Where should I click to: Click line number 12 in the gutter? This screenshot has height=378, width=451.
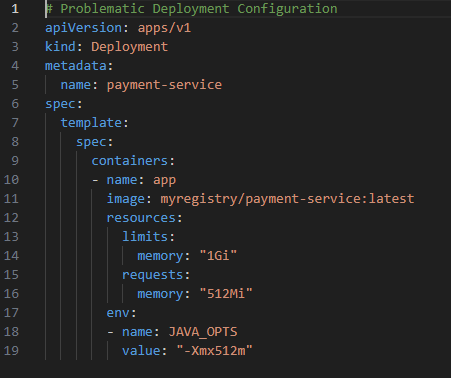coord(11,218)
